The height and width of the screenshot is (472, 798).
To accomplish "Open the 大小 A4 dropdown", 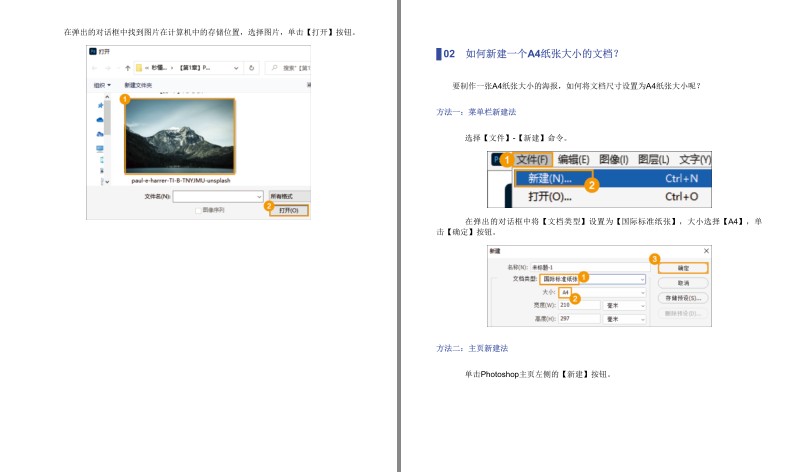I will pos(643,292).
